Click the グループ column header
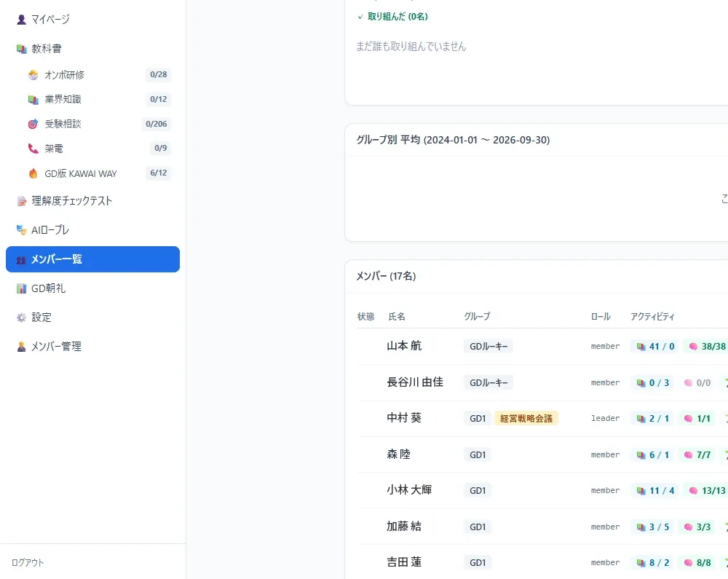The width and height of the screenshot is (728, 579). coord(477,317)
